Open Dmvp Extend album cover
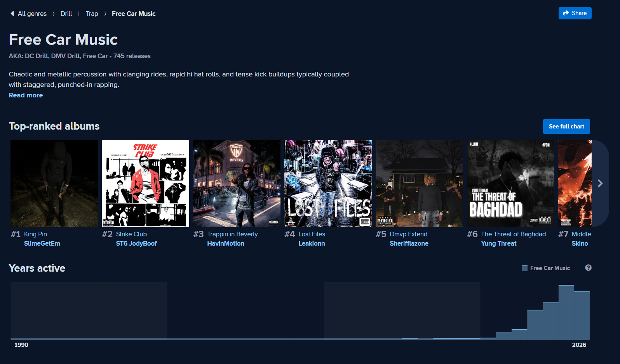 point(419,183)
